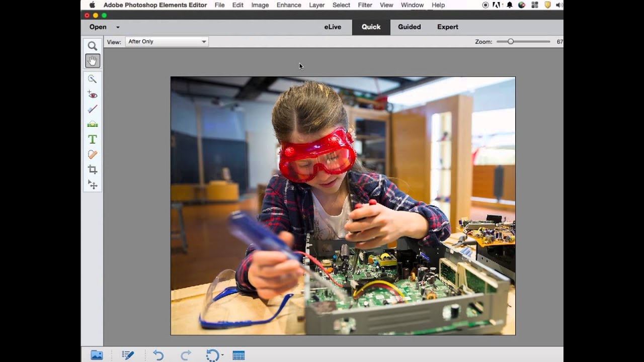
Task: Open the Layer menu
Action: coord(316,5)
